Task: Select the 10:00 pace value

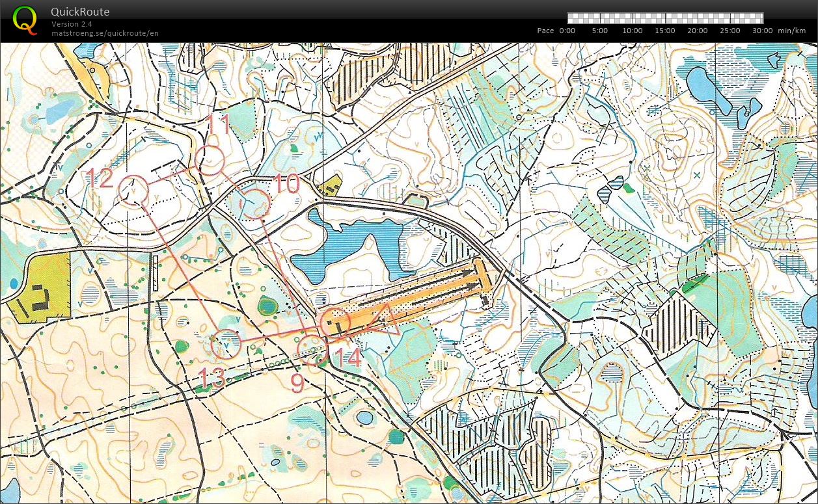Action: (633, 31)
